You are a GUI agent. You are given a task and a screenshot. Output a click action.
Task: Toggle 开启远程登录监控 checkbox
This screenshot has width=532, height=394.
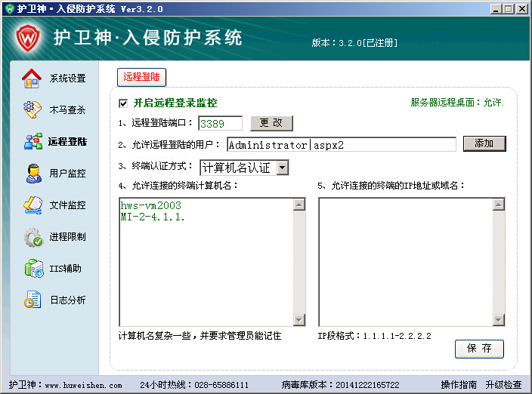click(x=123, y=103)
